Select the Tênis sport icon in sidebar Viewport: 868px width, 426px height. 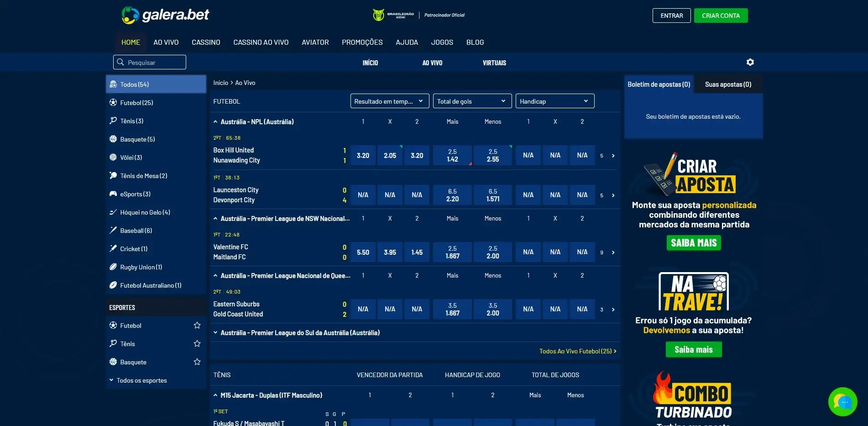[x=113, y=121]
